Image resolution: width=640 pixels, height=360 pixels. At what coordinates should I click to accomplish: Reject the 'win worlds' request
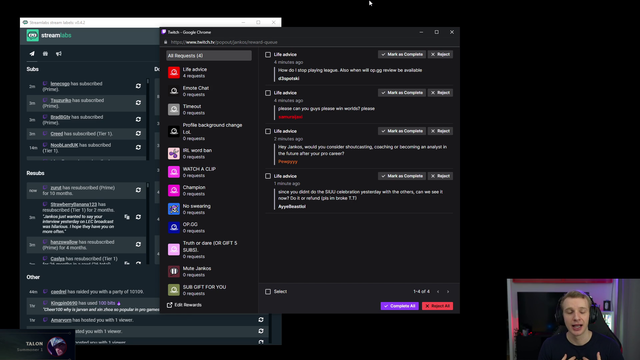[440, 93]
